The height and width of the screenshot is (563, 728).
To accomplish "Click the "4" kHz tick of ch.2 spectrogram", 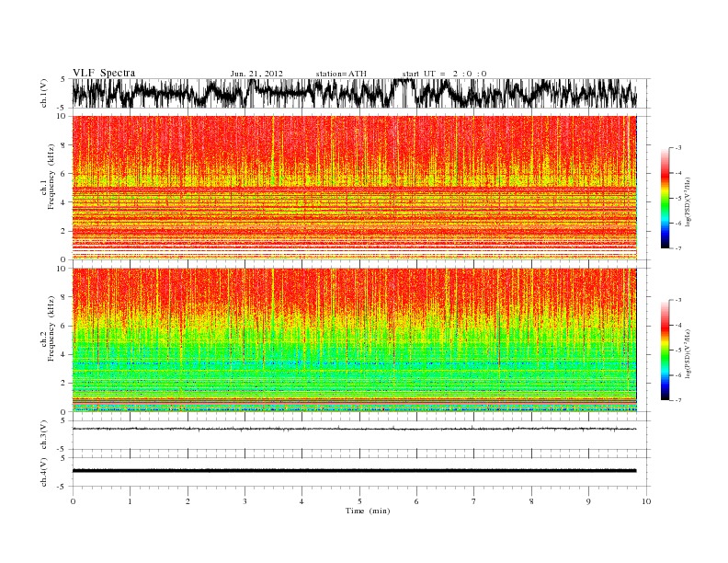I will (x=63, y=355).
